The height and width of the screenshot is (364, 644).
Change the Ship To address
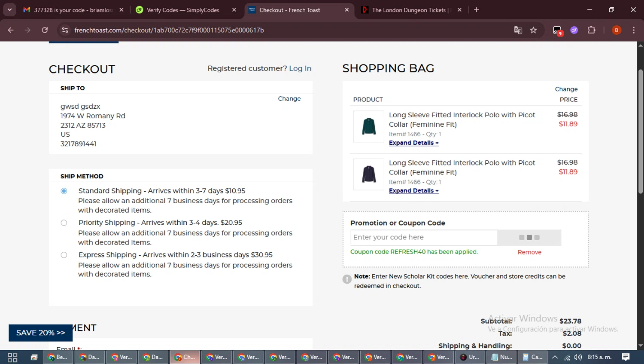pyautogui.click(x=289, y=98)
